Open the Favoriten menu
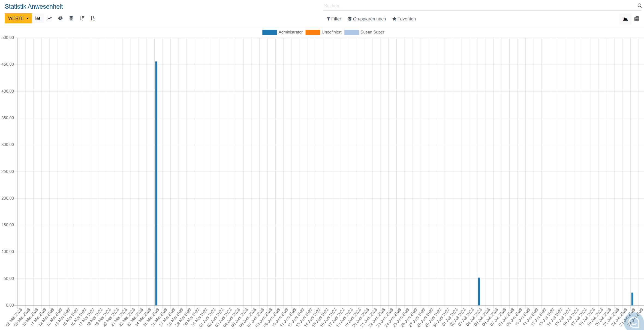Image resolution: width=644 pixels, height=330 pixels. (404, 19)
